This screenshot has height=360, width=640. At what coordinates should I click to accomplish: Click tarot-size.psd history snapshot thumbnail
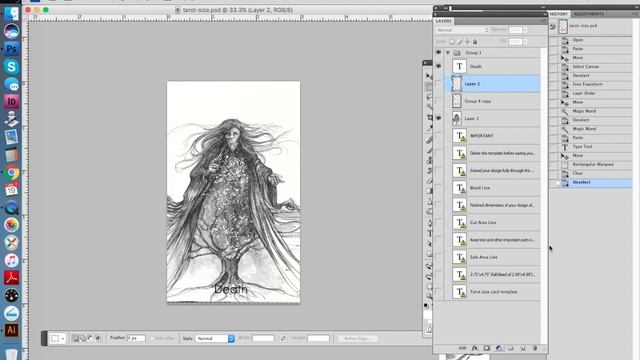coord(563,27)
